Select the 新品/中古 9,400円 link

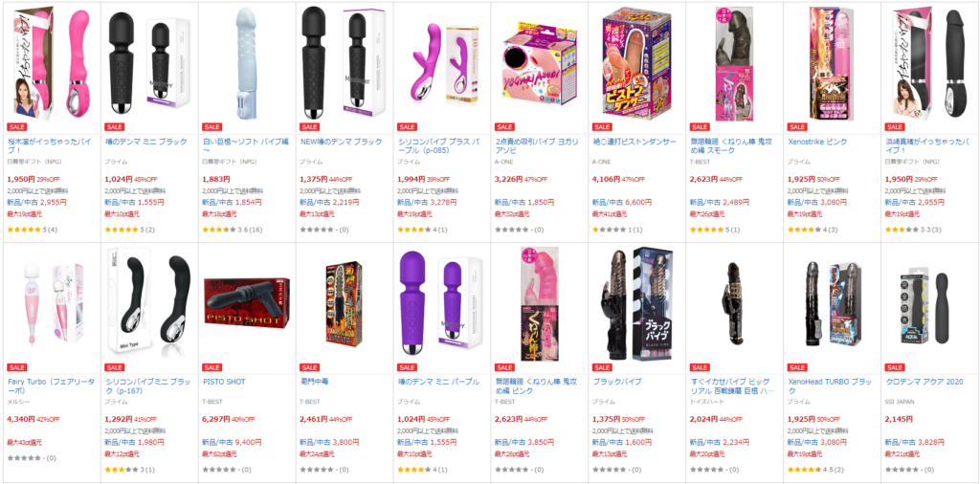(x=232, y=442)
